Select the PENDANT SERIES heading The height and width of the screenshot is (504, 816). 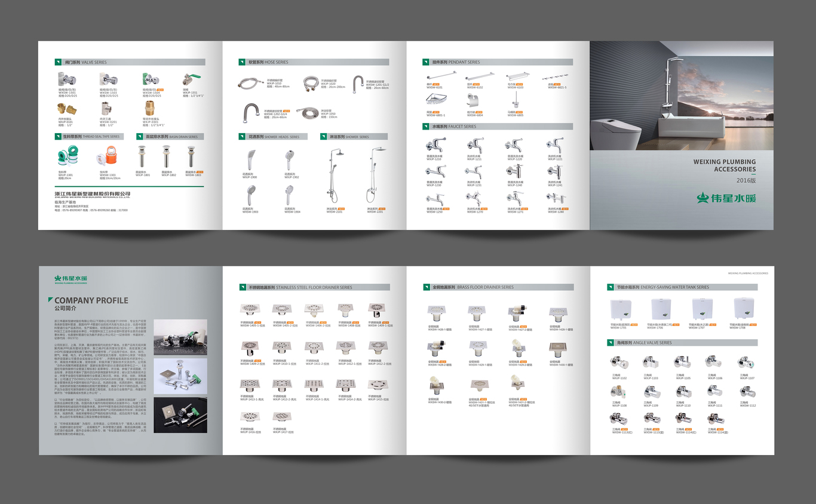(464, 62)
